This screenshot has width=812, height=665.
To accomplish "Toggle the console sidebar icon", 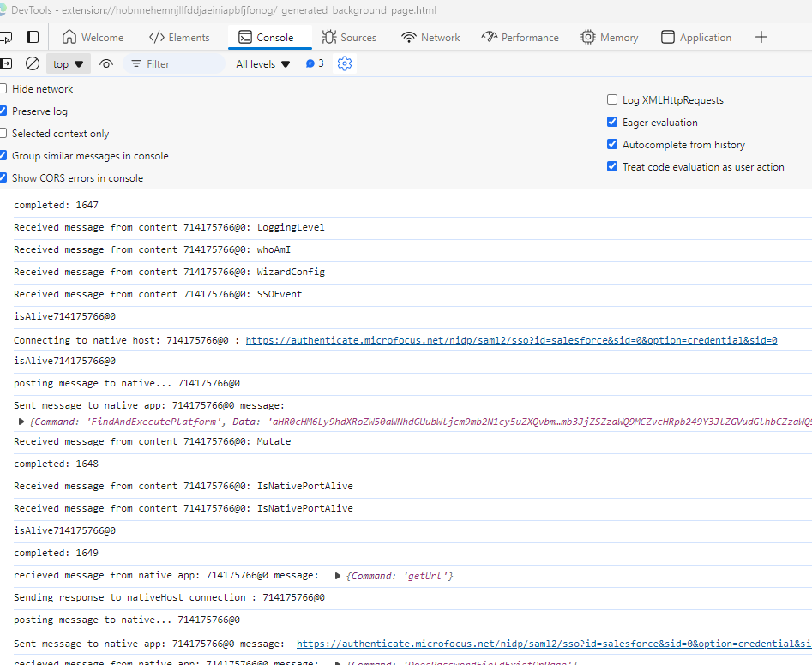I will click(x=5, y=63).
